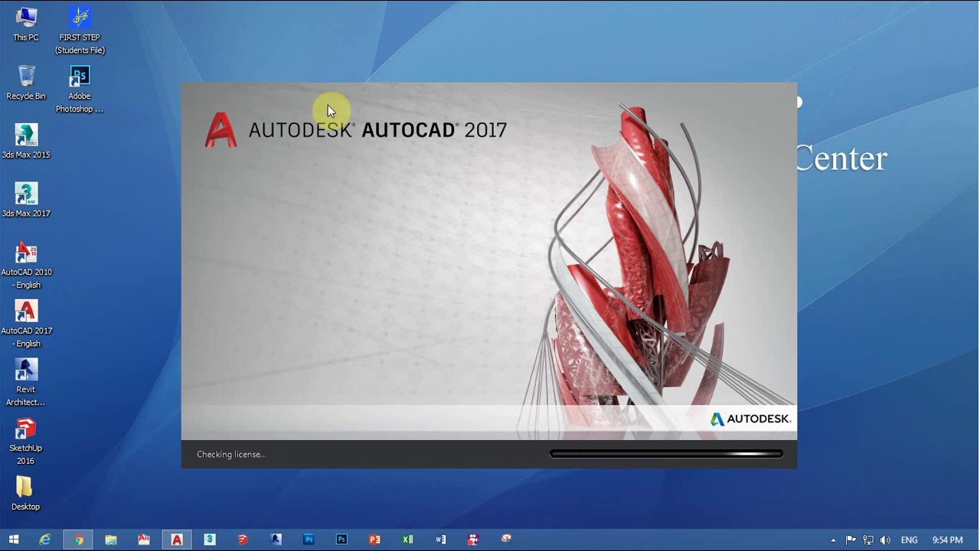This screenshot has width=980, height=551.
Task: Open the volume speaker tray icon
Action: coord(886,540)
